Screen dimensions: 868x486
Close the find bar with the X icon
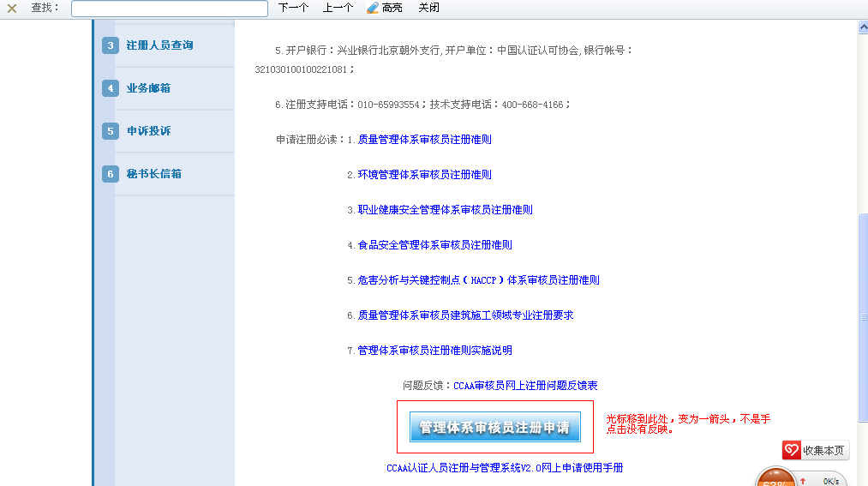[12, 9]
